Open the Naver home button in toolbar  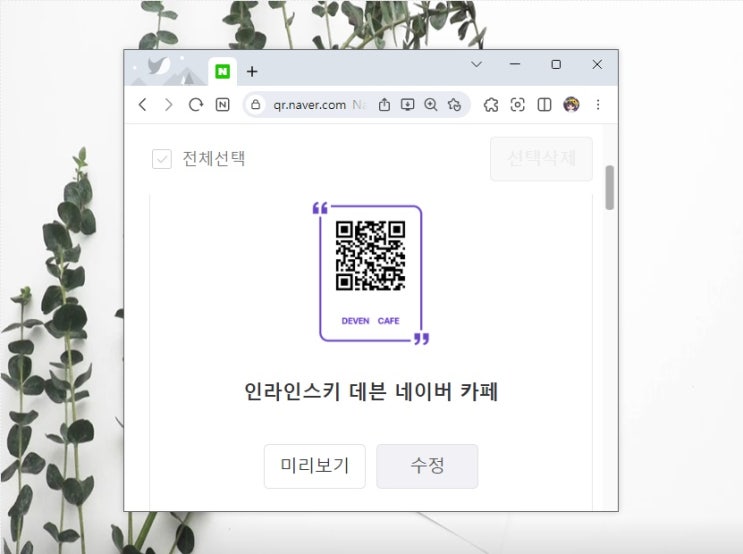222,105
